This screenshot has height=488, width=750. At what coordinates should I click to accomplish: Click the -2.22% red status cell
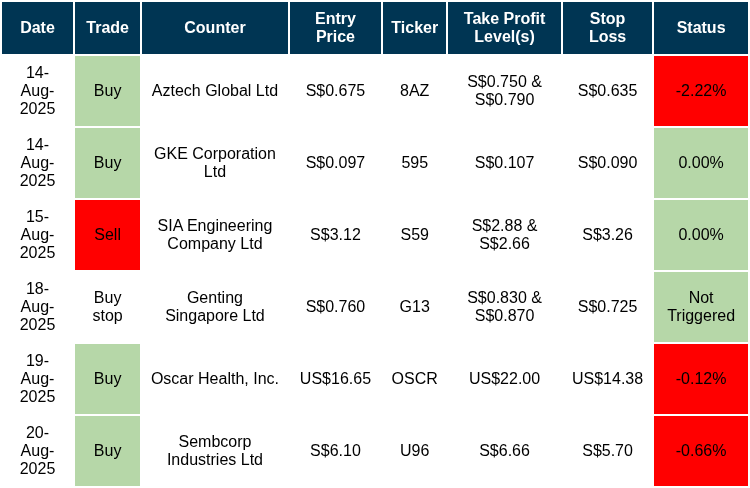(x=700, y=91)
